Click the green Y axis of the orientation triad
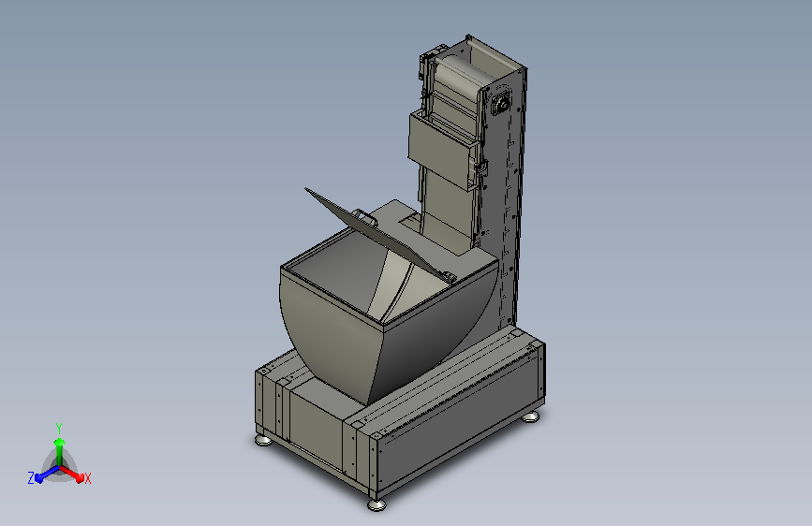 (59, 451)
